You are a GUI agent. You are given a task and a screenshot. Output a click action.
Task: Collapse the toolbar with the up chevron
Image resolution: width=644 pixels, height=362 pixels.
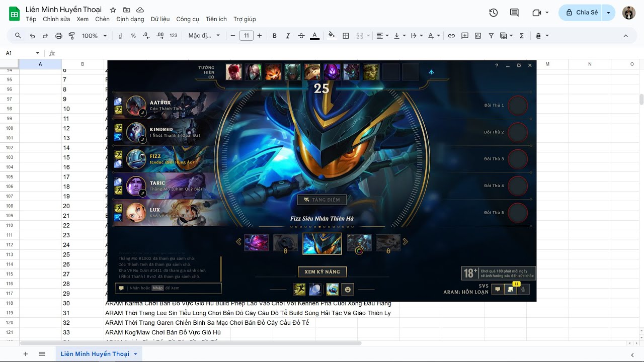pos(625,36)
